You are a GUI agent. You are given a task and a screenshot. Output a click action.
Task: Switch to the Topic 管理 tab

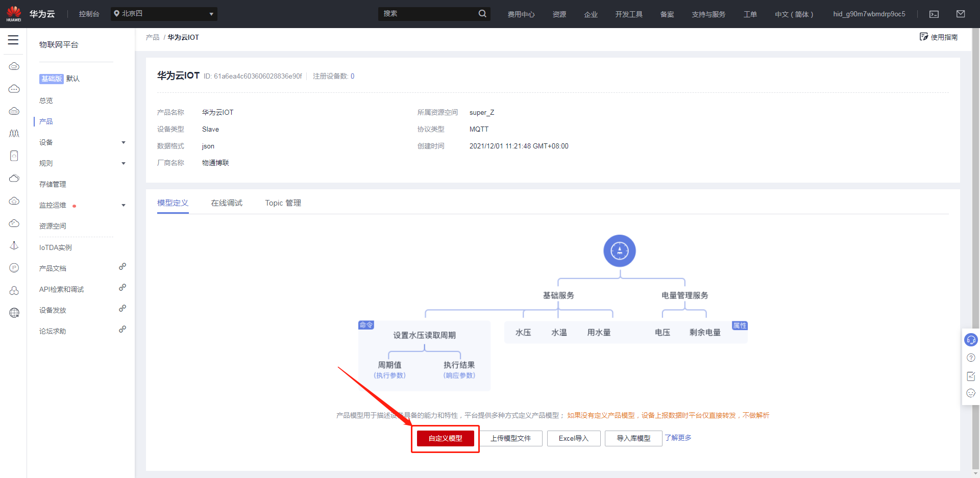point(283,203)
